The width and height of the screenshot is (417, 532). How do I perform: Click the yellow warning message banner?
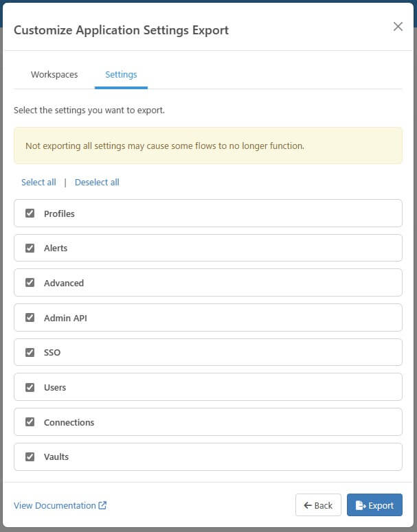click(x=208, y=146)
